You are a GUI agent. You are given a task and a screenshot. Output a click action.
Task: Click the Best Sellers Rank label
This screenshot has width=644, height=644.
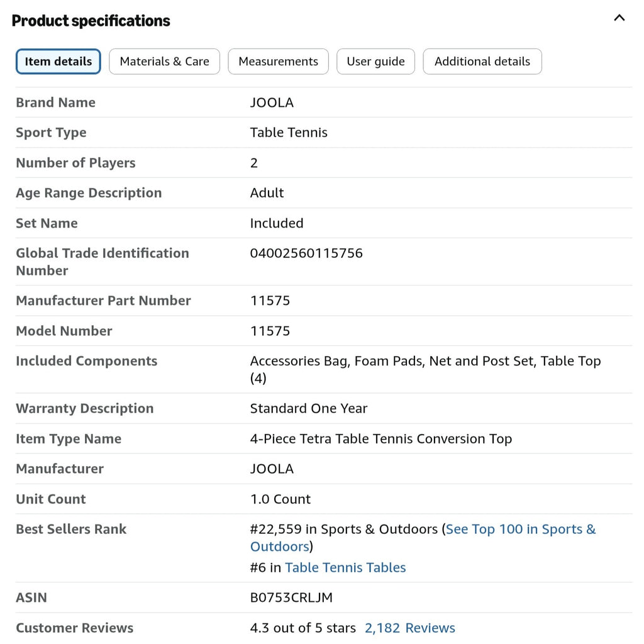tap(71, 529)
